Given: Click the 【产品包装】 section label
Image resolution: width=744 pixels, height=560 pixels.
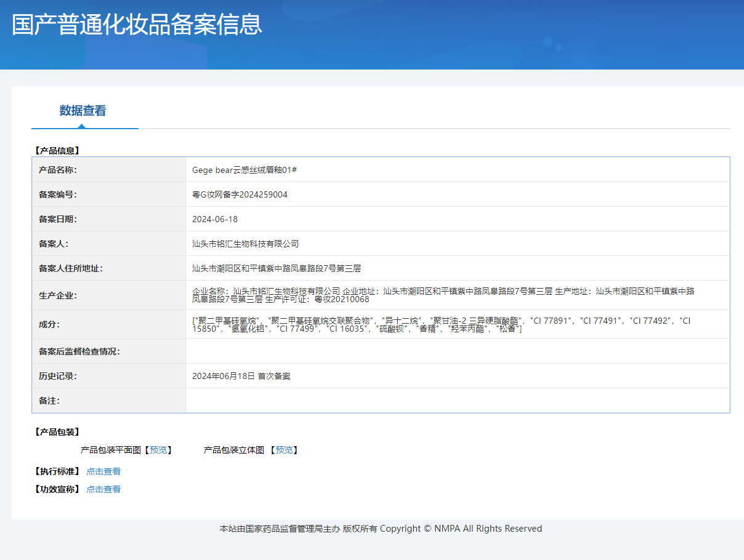Looking at the screenshot, I should pyautogui.click(x=57, y=432).
